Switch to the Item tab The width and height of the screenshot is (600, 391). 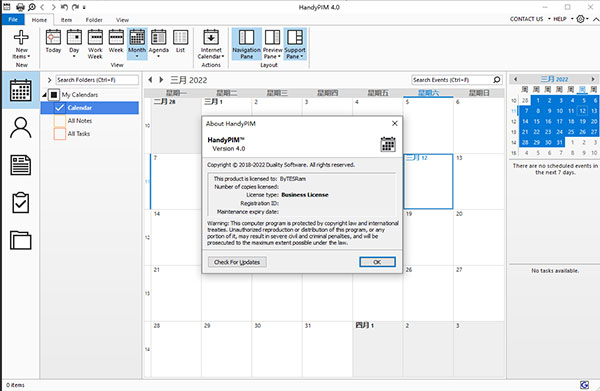[x=67, y=20]
